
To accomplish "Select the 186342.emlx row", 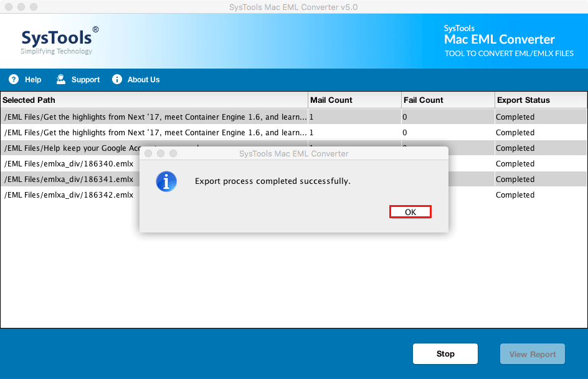I will tap(293, 194).
